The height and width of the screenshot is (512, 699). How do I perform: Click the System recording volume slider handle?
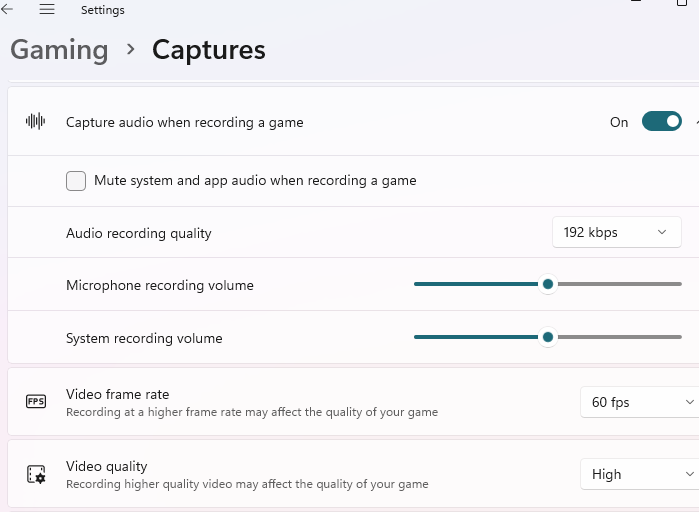[548, 338]
